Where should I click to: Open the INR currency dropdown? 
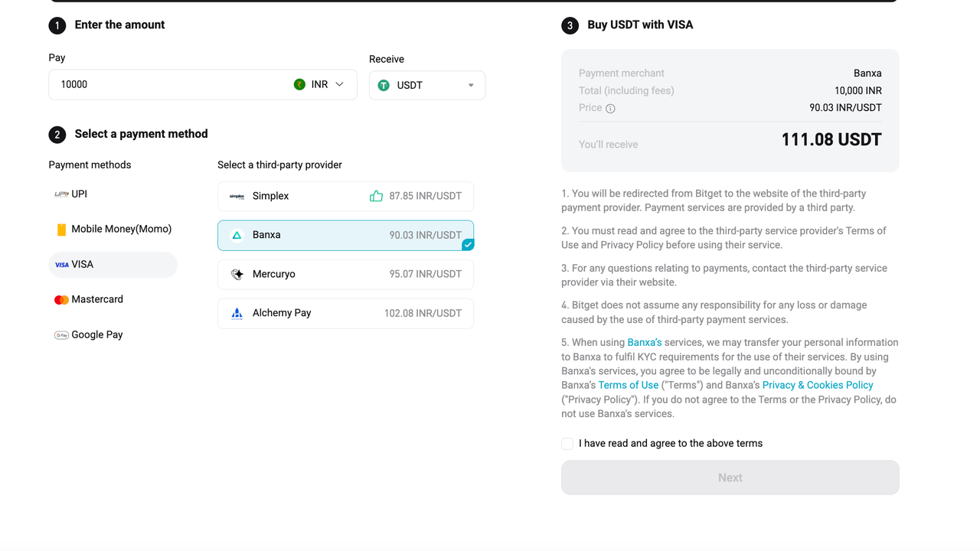point(320,84)
